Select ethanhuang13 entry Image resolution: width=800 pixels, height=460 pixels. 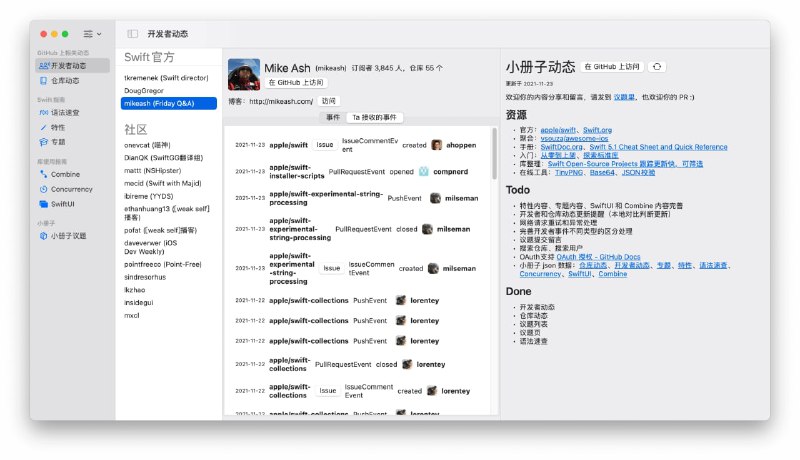click(168, 213)
